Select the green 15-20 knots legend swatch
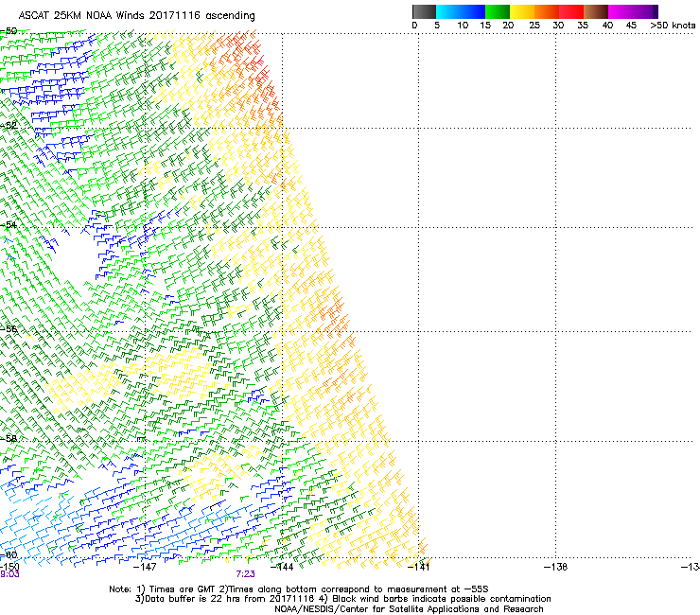 (498, 11)
